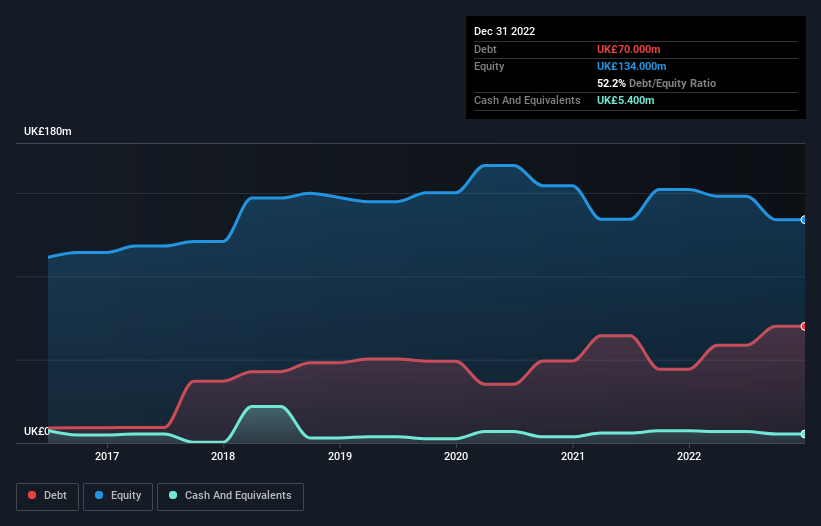Click the Equity label in tooltip
Screen dimensions: 821x526
(489, 66)
